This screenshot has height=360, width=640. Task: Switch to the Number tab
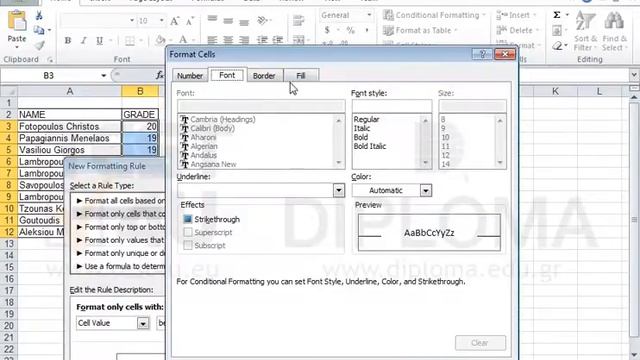point(190,76)
